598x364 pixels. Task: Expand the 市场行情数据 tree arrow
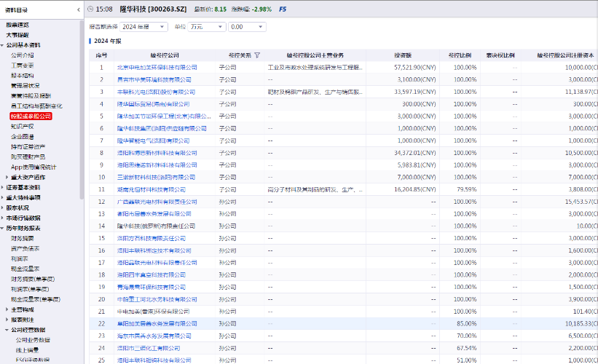2,218
